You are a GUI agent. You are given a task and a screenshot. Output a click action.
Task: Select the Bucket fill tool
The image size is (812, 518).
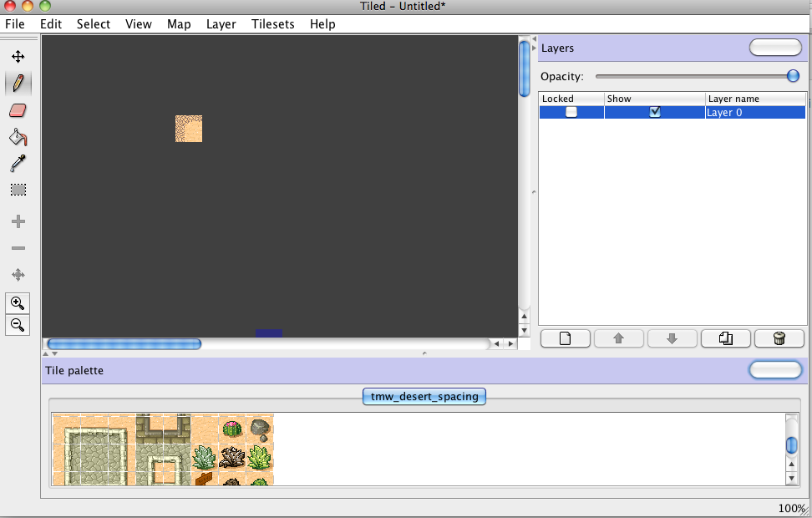coord(18,137)
